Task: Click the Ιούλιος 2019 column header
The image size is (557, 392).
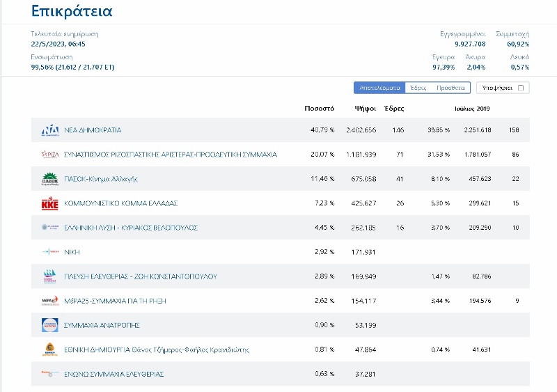Action: point(472,109)
